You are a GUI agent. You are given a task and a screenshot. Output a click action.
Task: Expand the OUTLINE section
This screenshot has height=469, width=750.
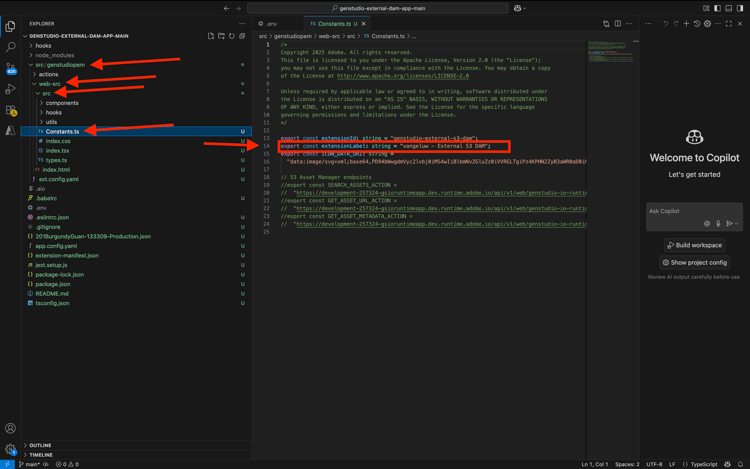pyautogui.click(x=40, y=445)
